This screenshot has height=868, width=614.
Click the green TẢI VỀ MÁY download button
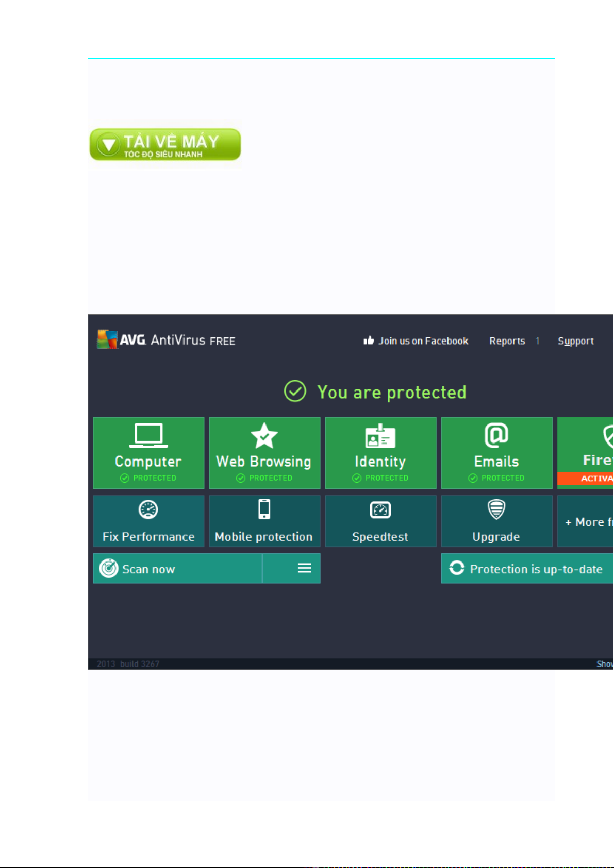pyautogui.click(x=165, y=144)
